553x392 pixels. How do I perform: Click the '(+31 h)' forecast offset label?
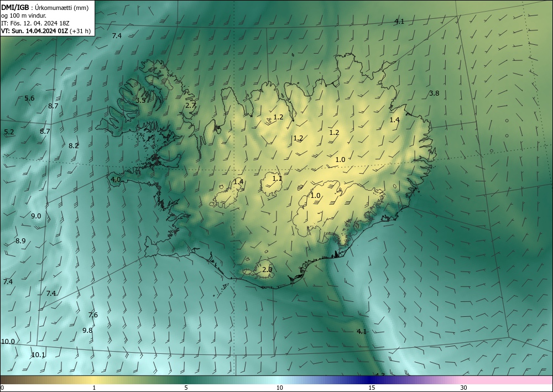[80, 31]
